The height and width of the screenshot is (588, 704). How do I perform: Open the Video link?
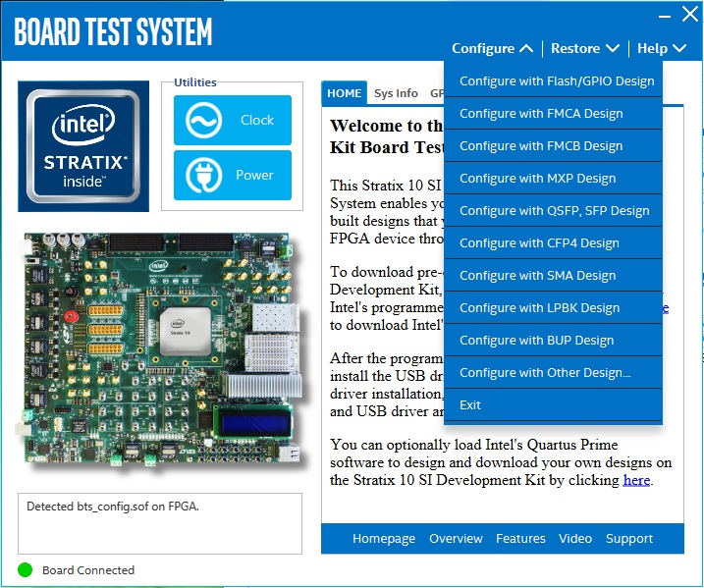coord(575,538)
